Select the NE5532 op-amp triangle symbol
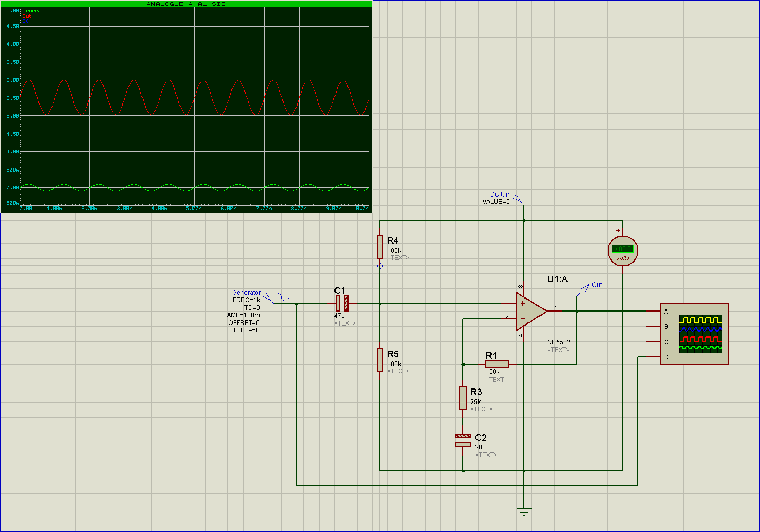The height and width of the screenshot is (532, 760). tap(530, 311)
